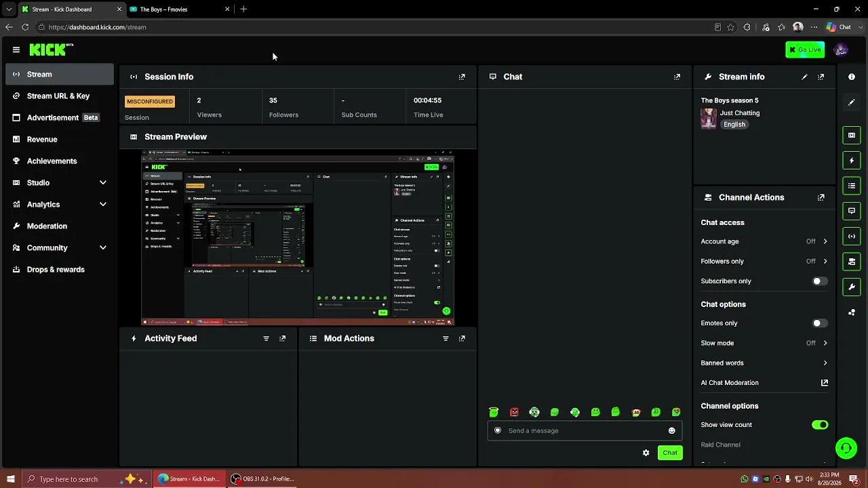Viewport: 868px width, 488px height.
Task: Open Stream URL & Key page
Action: click(60, 96)
